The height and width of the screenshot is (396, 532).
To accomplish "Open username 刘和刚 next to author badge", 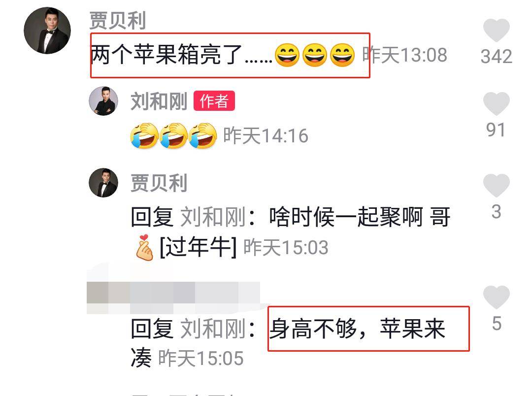I will tap(159, 101).
